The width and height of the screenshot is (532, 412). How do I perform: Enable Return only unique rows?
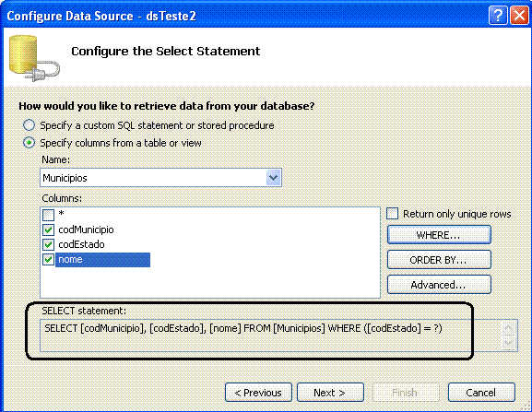(392, 214)
